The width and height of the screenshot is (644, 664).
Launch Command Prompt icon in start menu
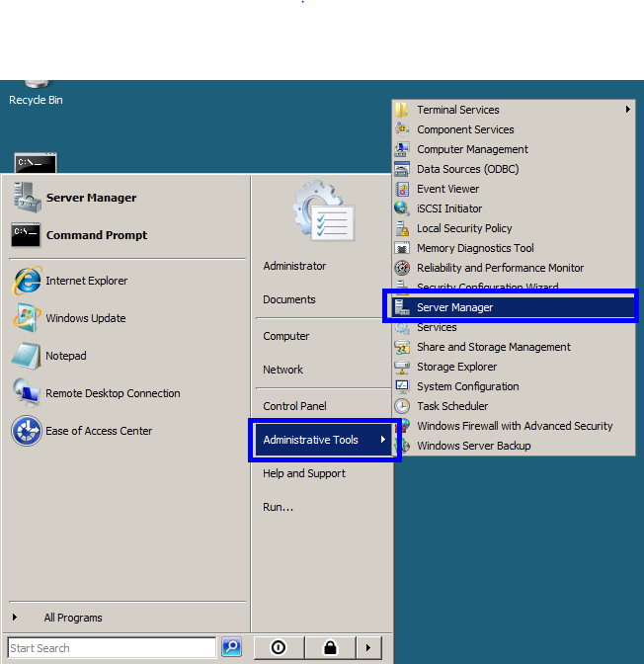[x=26, y=234]
